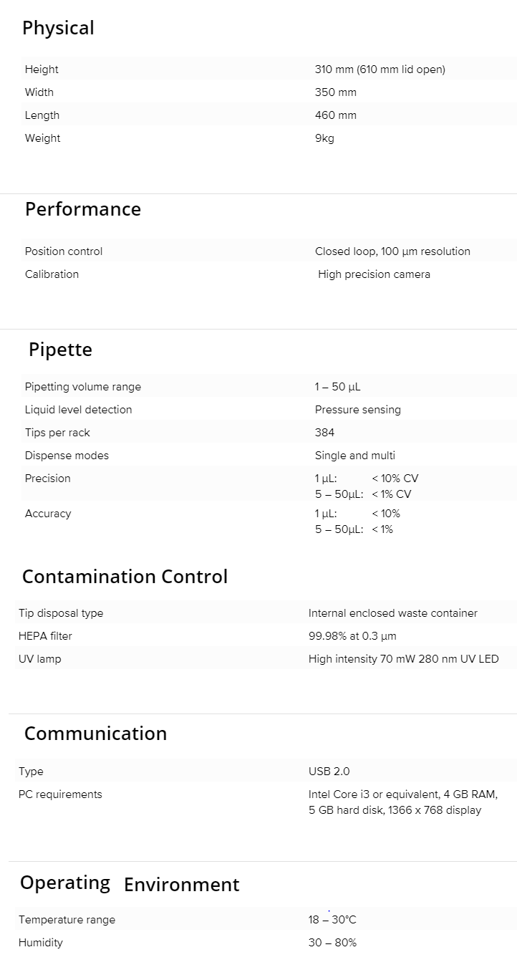517x980 pixels.
Task: Select the Height value 310 mm
Action: [380, 69]
